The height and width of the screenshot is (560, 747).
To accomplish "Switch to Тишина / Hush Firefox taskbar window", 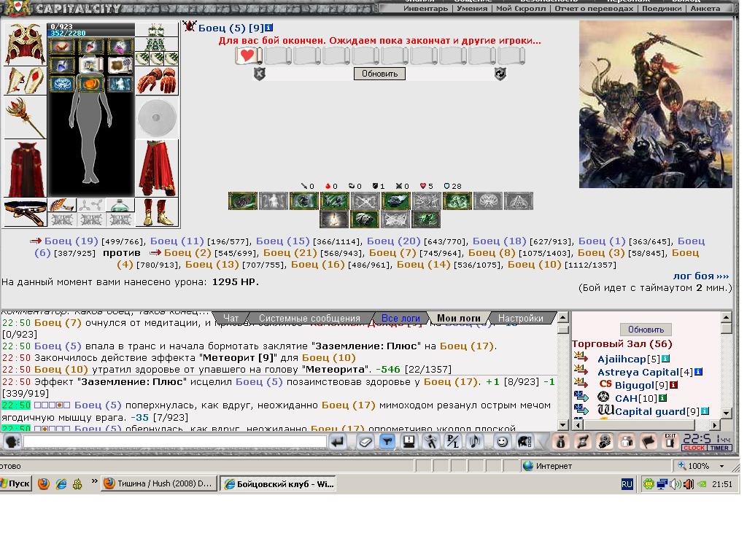I will coord(158,484).
